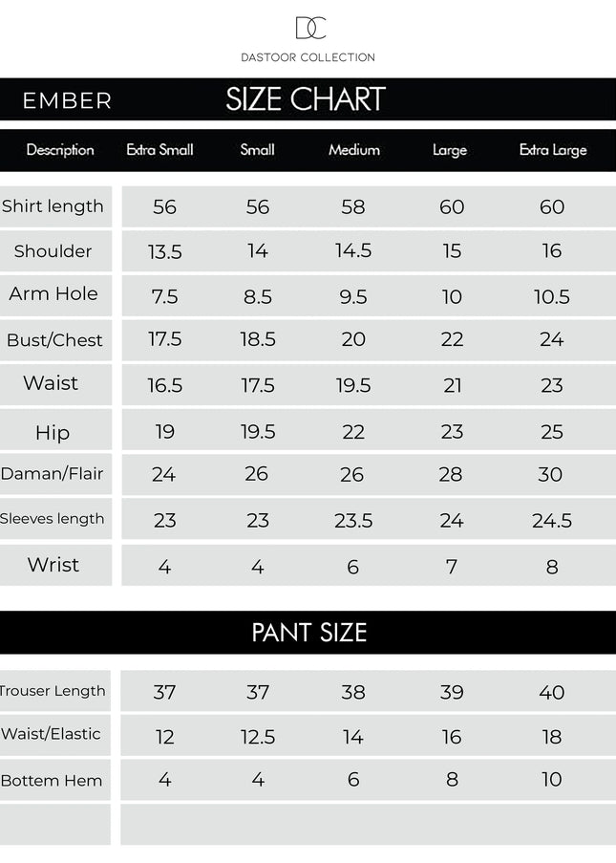Click the Trouser Length row label
Image resolution: width=616 pixels, height=863 pixels.
(x=53, y=691)
